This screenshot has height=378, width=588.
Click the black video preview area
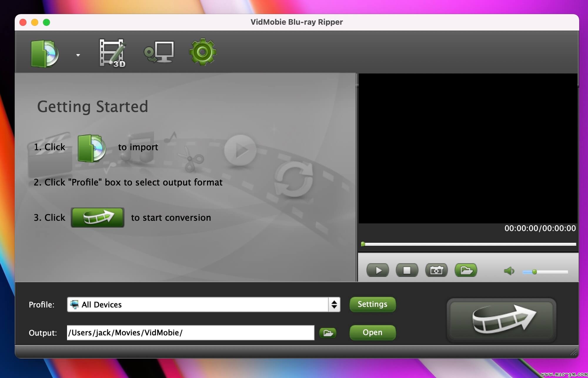(468, 148)
